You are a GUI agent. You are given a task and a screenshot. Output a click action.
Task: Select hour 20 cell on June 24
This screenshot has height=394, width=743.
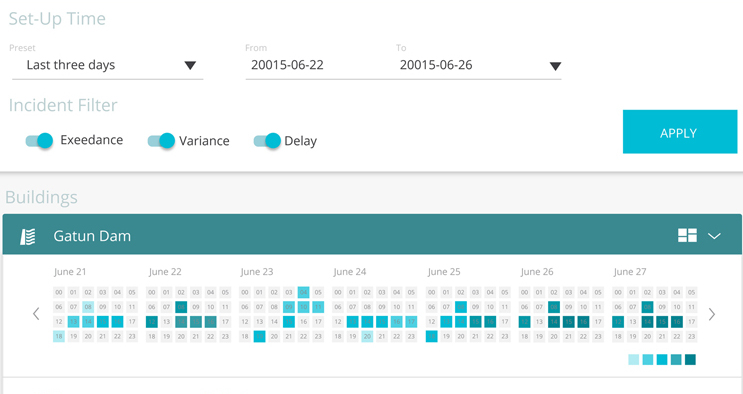(367, 336)
